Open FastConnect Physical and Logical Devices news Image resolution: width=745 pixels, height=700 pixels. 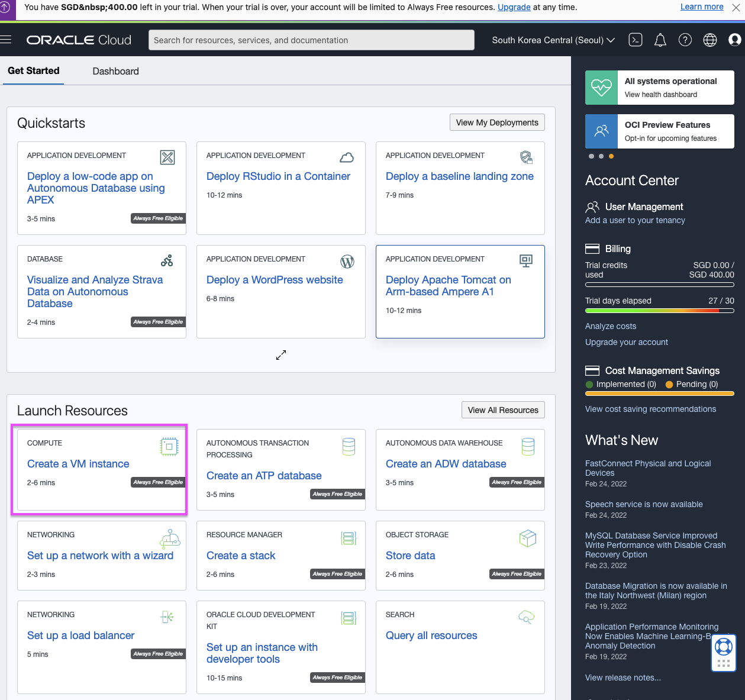tap(648, 468)
